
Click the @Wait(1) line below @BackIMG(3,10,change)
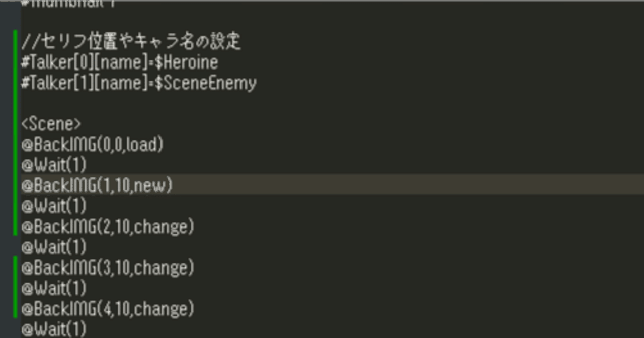point(53,289)
